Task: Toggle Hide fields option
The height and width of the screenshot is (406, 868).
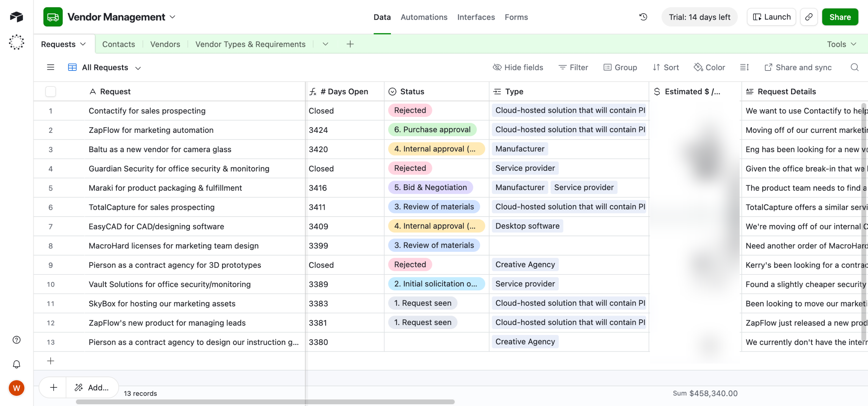Action: (x=518, y=67)
